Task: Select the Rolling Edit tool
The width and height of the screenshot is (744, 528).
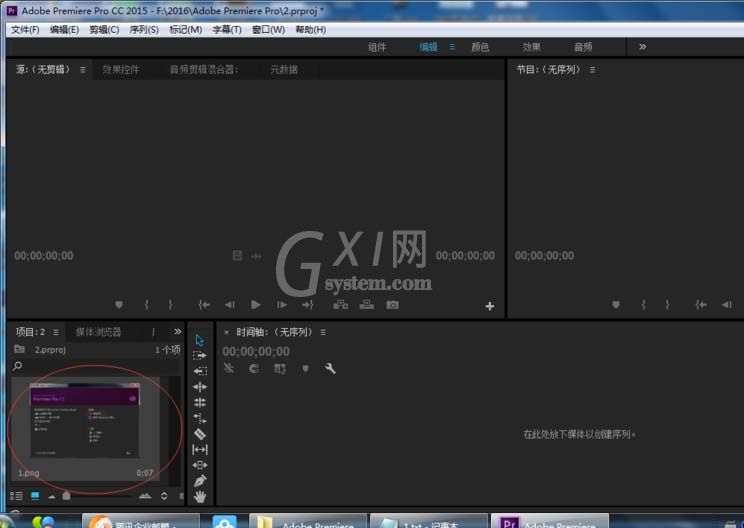Action: point(200,402)
